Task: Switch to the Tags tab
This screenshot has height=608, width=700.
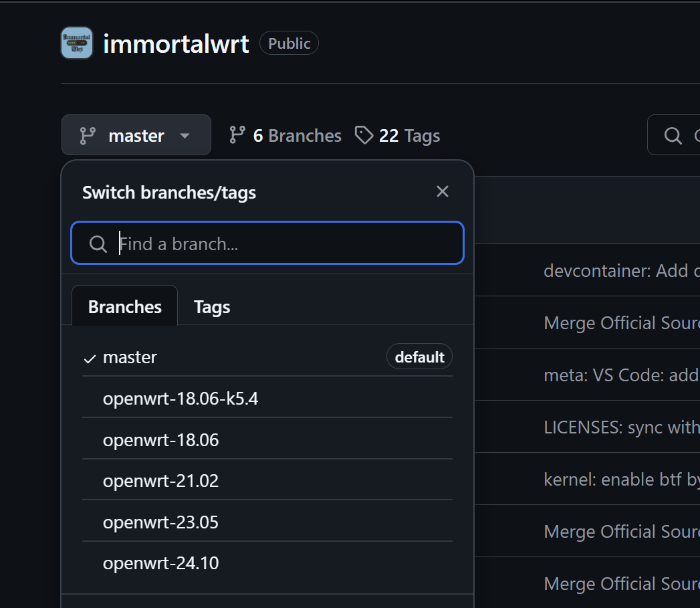Action: tap(212, 307)
